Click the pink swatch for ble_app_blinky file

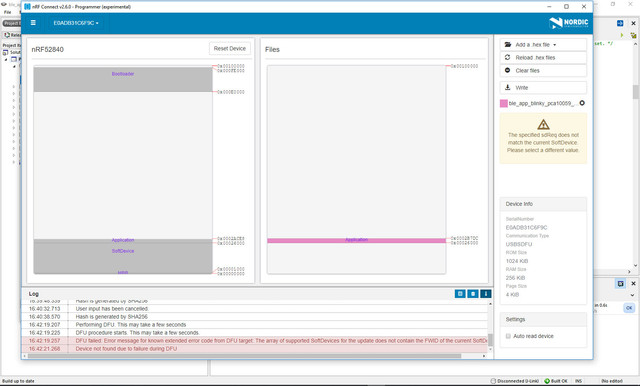coord(504,103)
